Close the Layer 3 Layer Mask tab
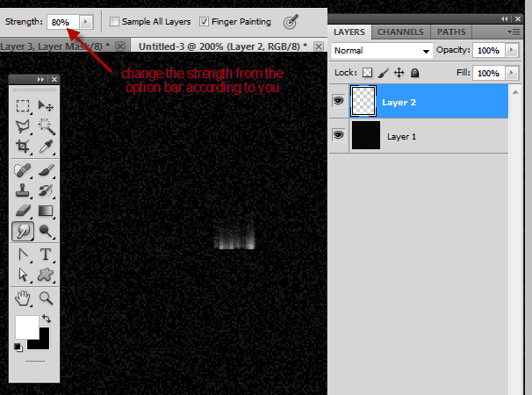 point(120,47)
